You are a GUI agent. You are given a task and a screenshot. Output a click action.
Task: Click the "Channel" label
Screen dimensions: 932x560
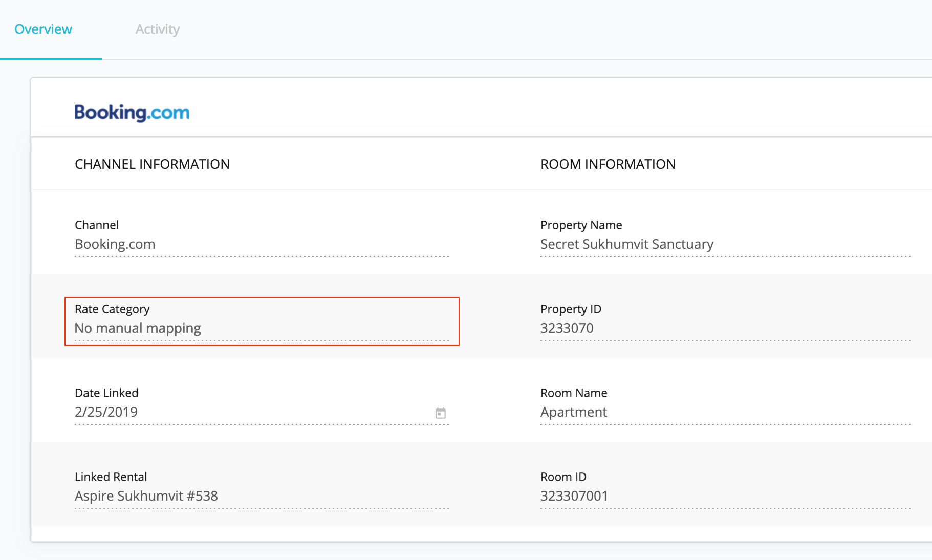pos(97,225)
